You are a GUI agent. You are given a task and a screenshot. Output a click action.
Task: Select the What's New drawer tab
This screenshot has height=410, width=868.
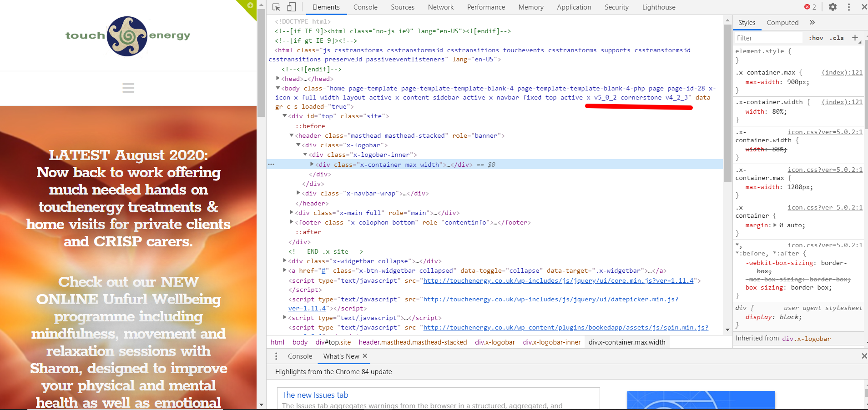click(x=341, y=356)
